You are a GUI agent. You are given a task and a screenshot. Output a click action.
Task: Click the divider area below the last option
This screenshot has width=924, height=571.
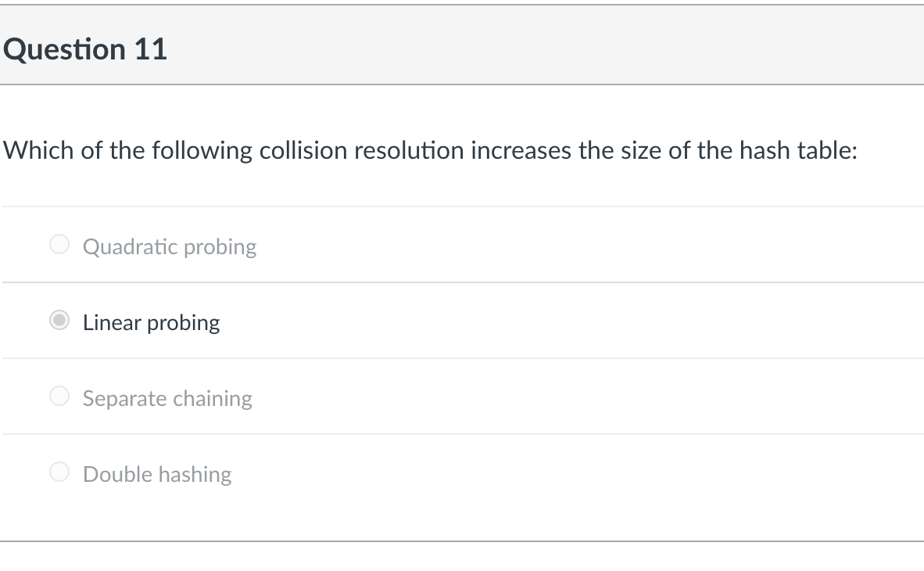pyautogui.click(x=461, y=538)
